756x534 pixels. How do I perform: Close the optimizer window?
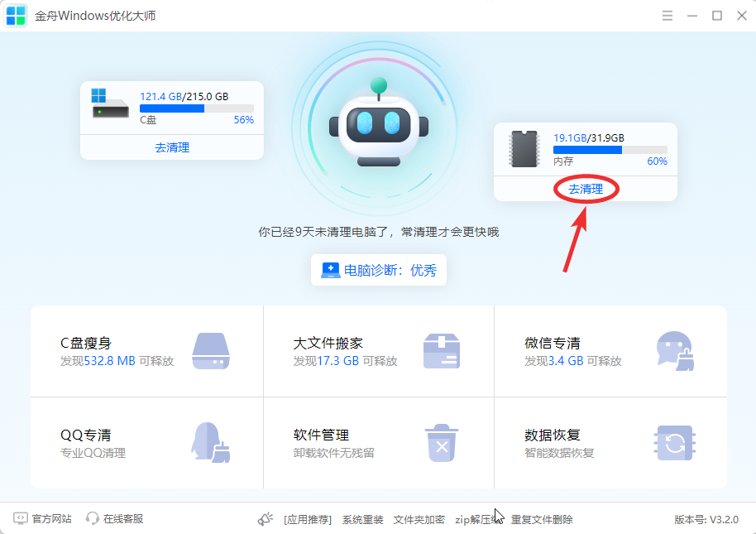point(742,16)
